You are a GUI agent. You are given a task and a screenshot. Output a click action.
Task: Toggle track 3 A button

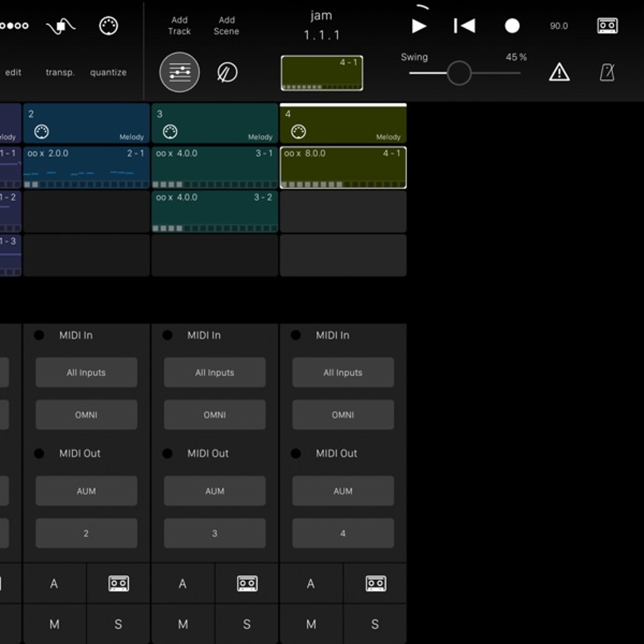[x=183, y=583]
